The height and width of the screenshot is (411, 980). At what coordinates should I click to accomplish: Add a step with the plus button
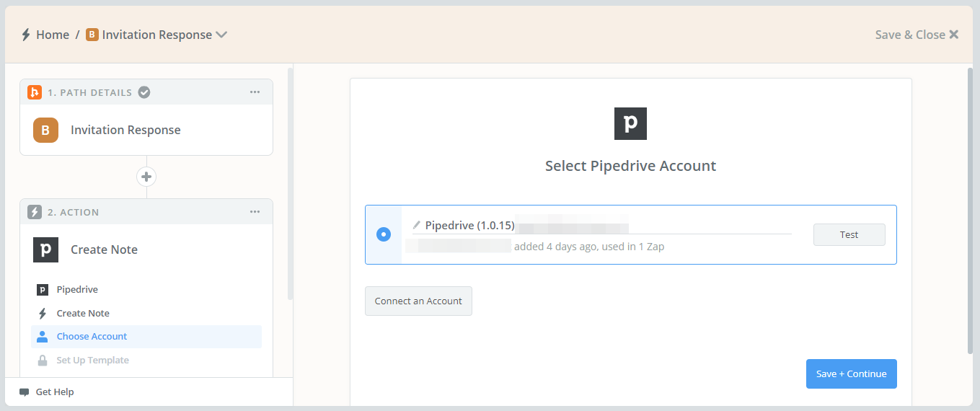pyautogui.click(x=146, y=177)
